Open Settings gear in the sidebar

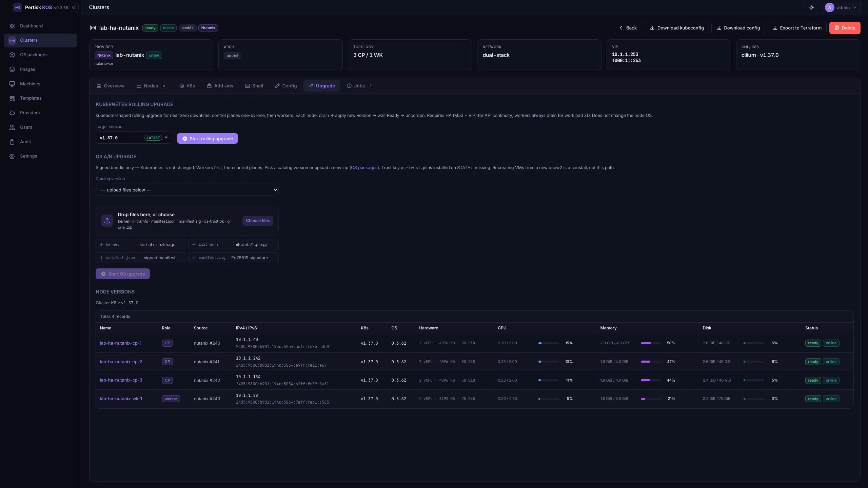(x=12, y=156)
